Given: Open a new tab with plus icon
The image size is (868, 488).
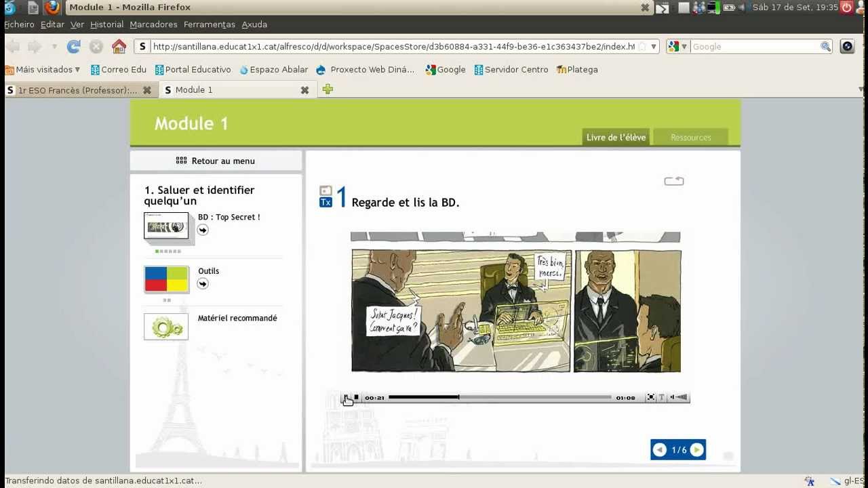Looking at the screenshot, I should pyautogui.click(x=328, y=89).
